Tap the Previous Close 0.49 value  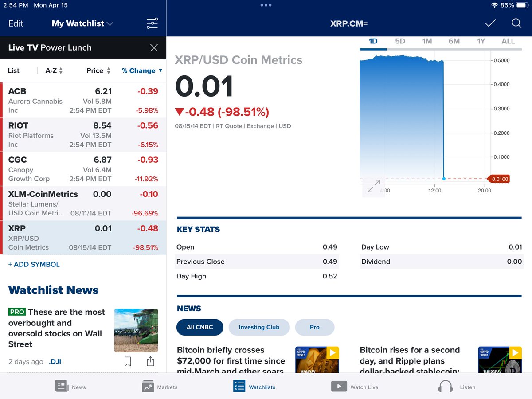[330, 262]
